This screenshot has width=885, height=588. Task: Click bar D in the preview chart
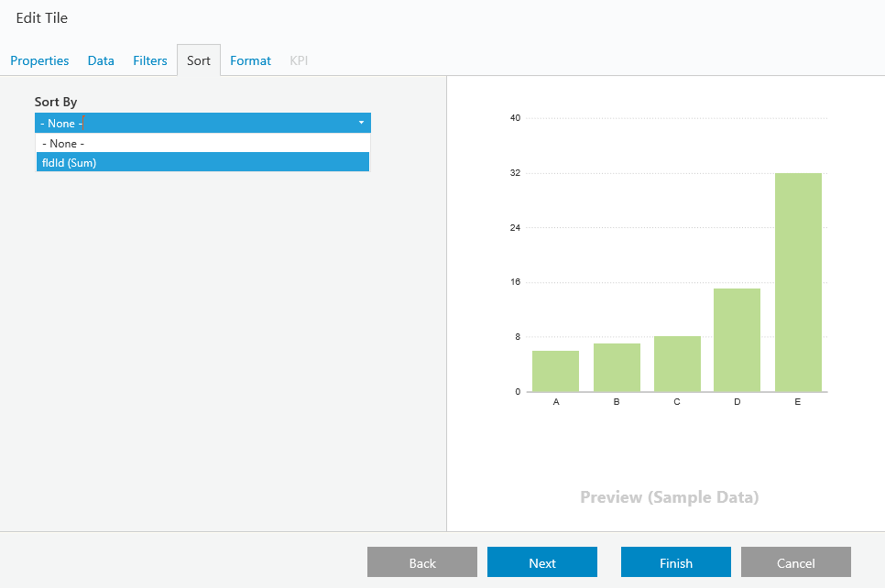737,341
